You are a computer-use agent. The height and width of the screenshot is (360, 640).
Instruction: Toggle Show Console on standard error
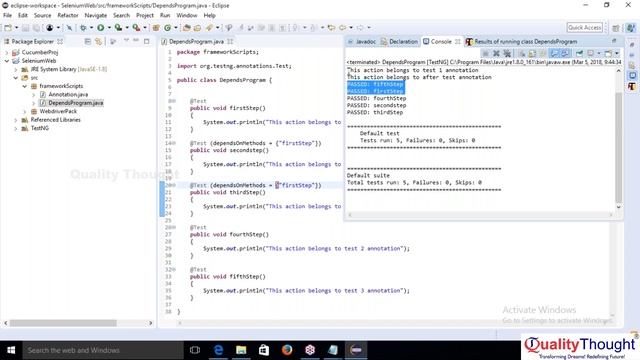coord(565,53)
